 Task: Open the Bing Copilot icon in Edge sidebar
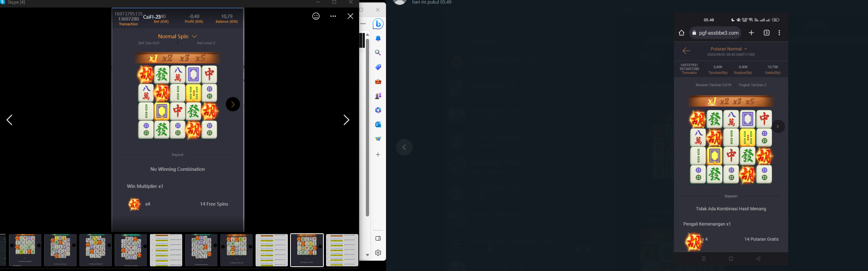click(378, 24)
